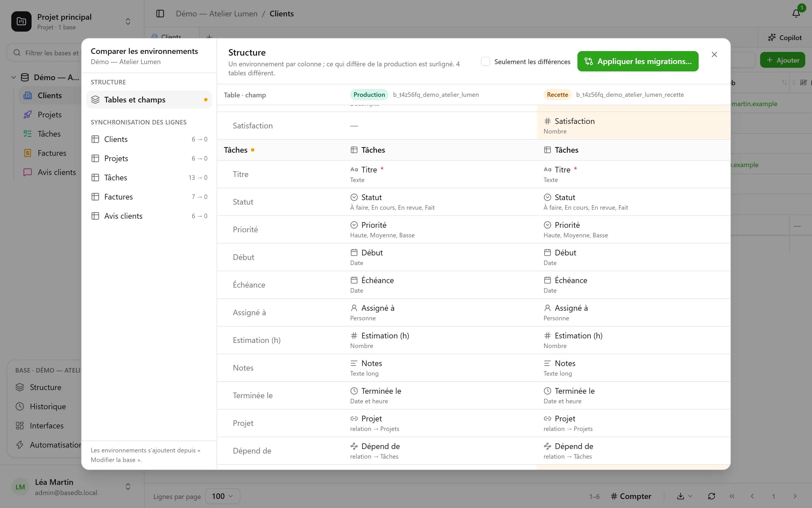Click the Statut field row label
812x508 pixels.
tap(243, 202)
